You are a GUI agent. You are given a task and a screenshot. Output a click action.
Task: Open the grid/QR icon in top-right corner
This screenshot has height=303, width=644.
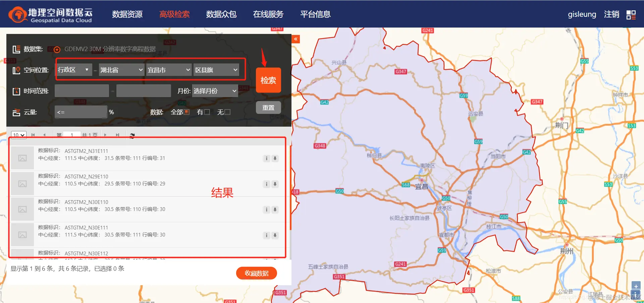[631, 15]
